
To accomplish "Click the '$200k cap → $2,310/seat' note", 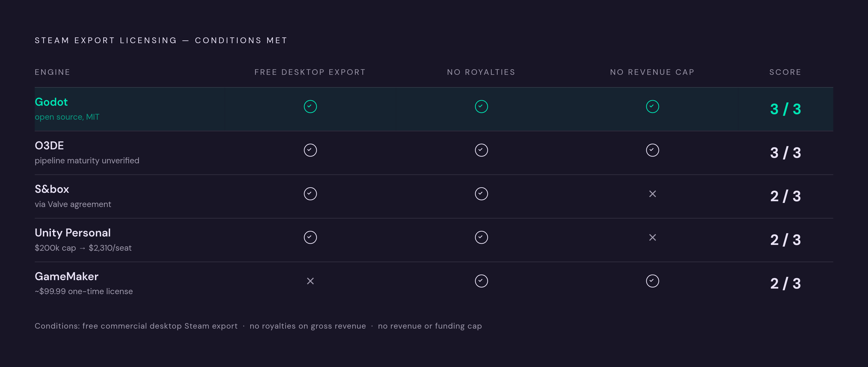I will click(x=83, y=248).
